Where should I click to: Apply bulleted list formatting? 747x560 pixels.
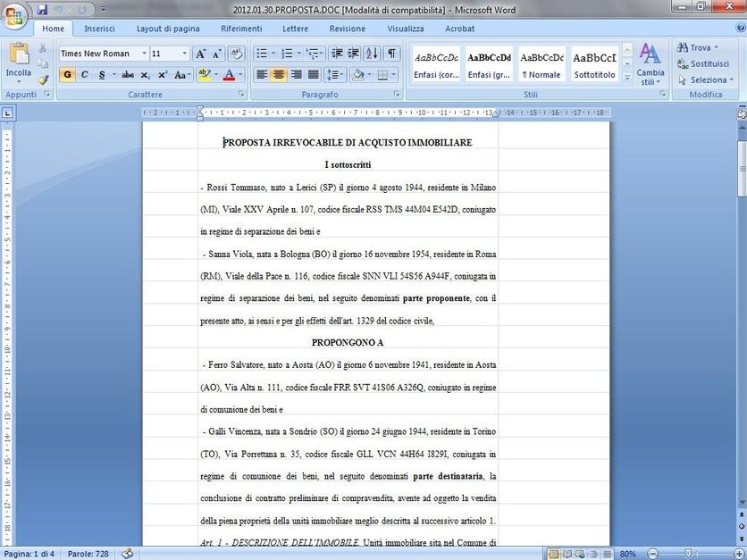(262, 54)
